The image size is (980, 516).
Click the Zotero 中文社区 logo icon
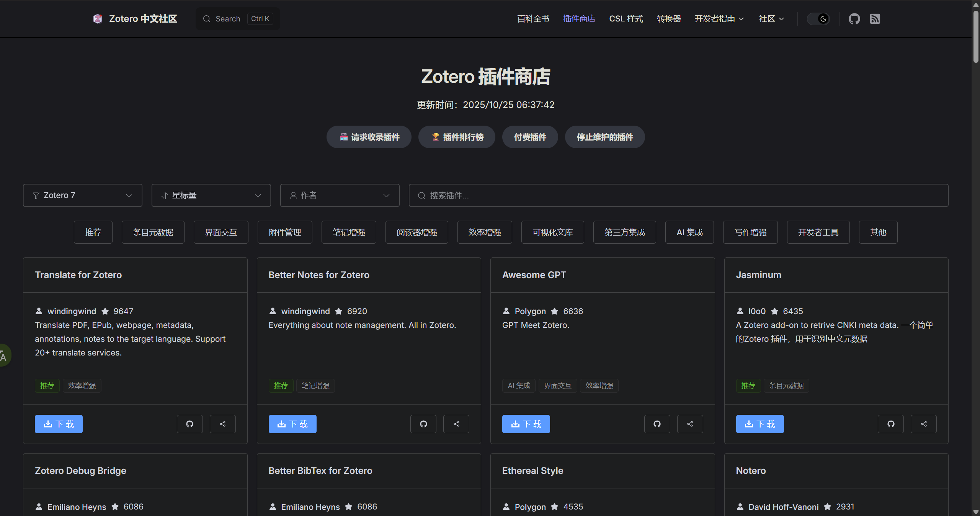pos(98,19)
